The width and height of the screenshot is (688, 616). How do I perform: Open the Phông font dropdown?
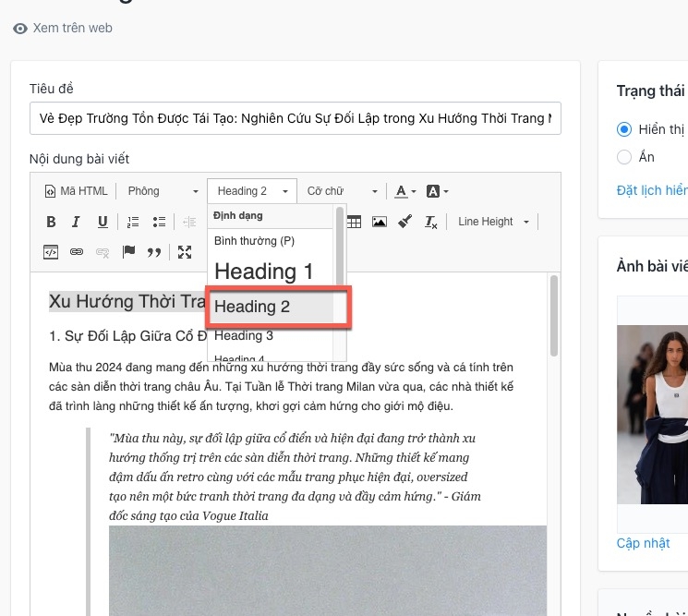[x=163, y=191]
